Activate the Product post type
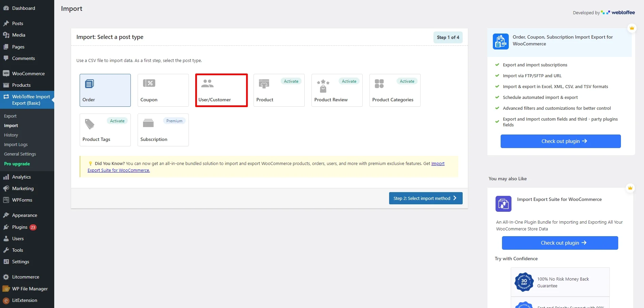 click(x=291, y=81)
